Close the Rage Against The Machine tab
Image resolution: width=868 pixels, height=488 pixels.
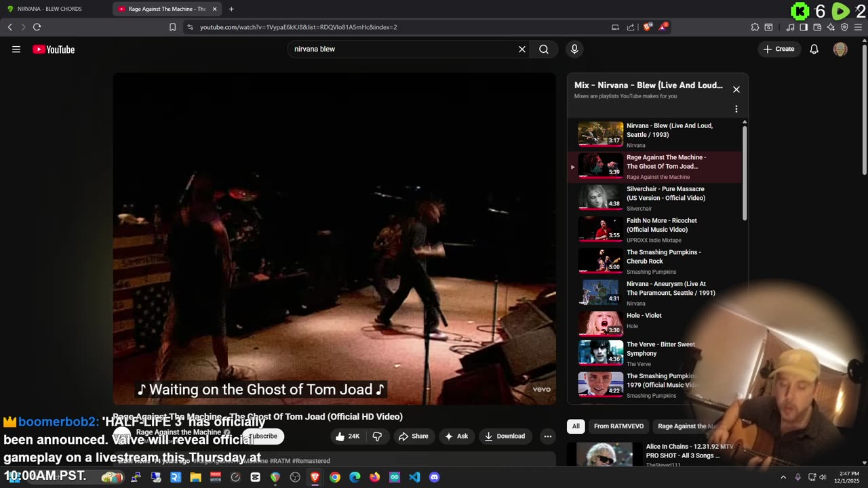pyautogui.click(x=215, y=9)
